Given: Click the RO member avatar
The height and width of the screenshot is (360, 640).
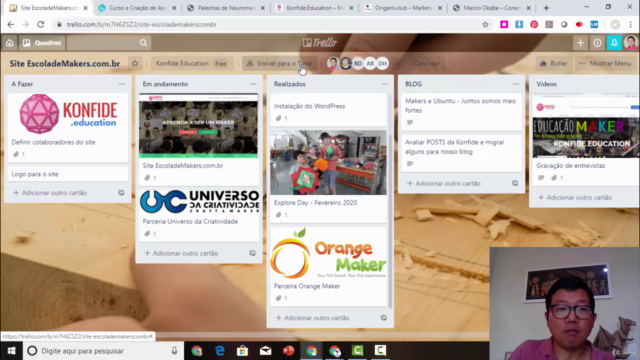Looking at the screenshot, I should (358, 64).
